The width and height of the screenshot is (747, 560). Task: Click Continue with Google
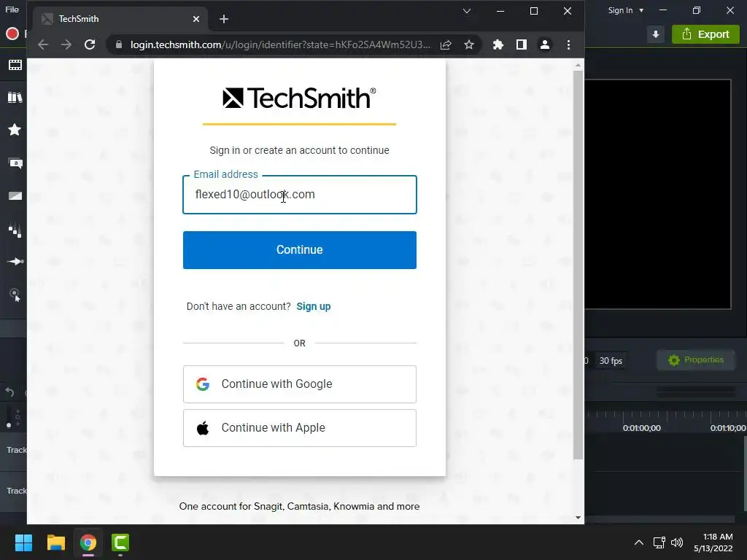coord(300,384)
